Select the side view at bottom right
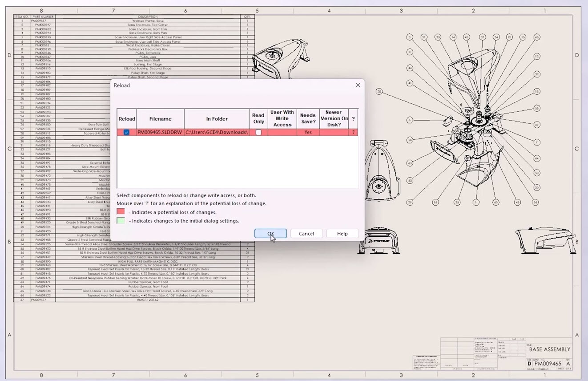588x381 pixels. 544,240
